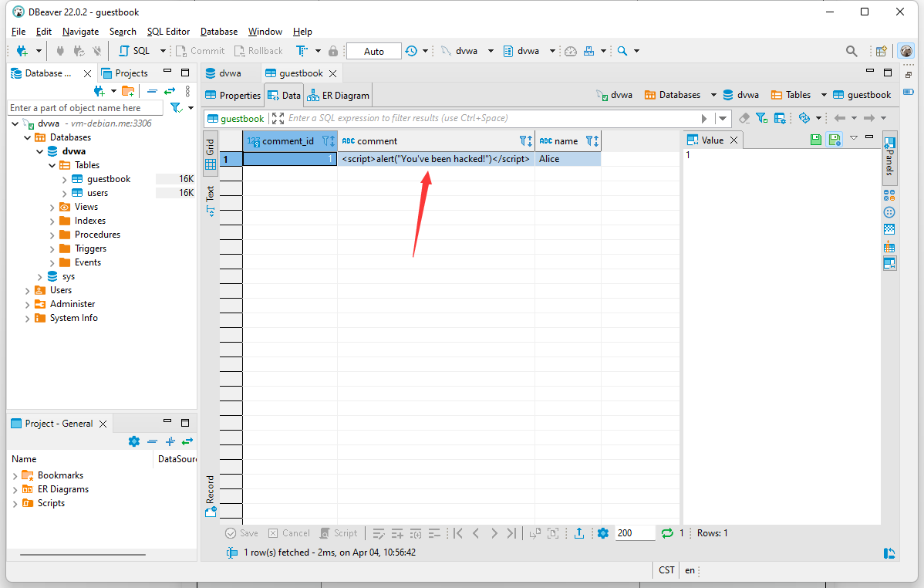Select the Indexes folder
Viewport: 924px width, 588px height.
coord(90,221)
